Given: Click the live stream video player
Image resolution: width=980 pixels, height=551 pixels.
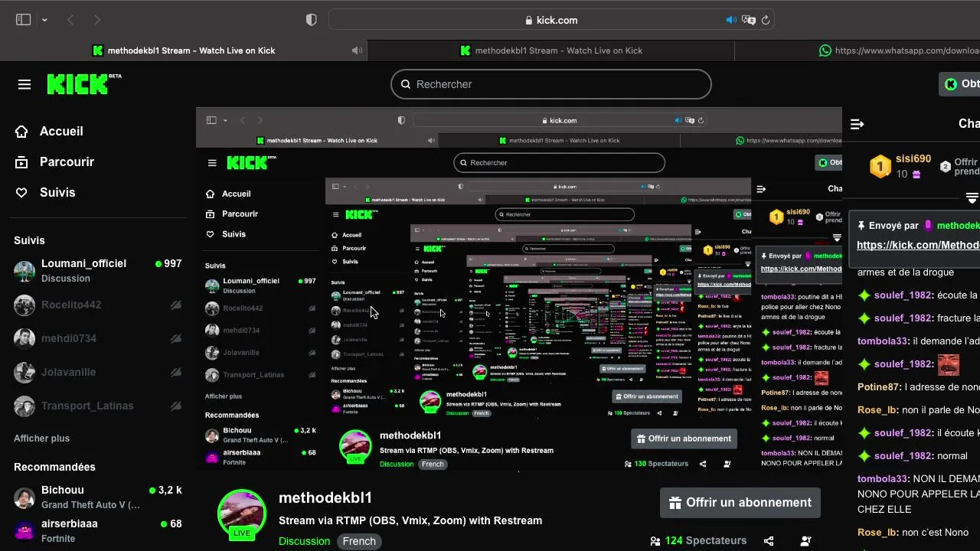Looking at the screenshot, I should (x=519, y=289).
